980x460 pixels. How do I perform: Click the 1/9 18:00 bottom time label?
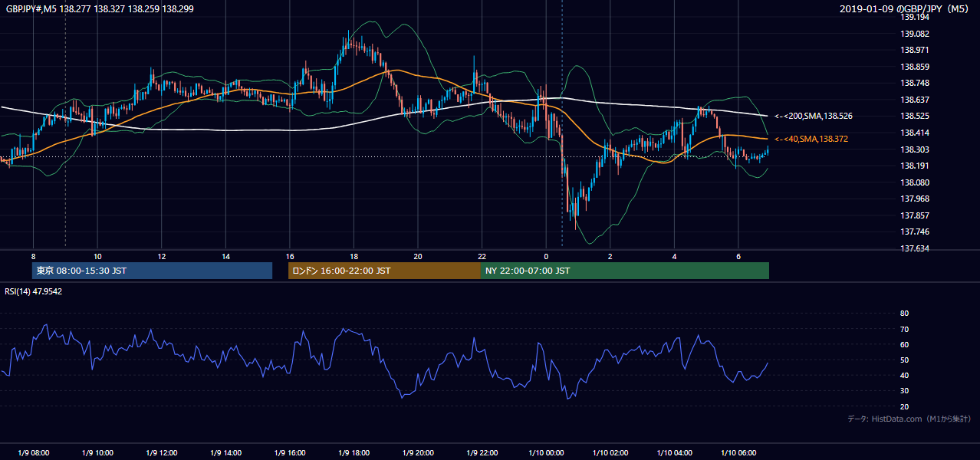[354, 453]
